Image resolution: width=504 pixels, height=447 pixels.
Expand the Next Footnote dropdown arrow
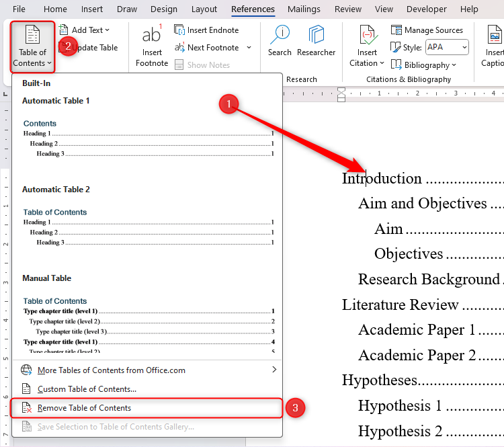pos(249,48)
